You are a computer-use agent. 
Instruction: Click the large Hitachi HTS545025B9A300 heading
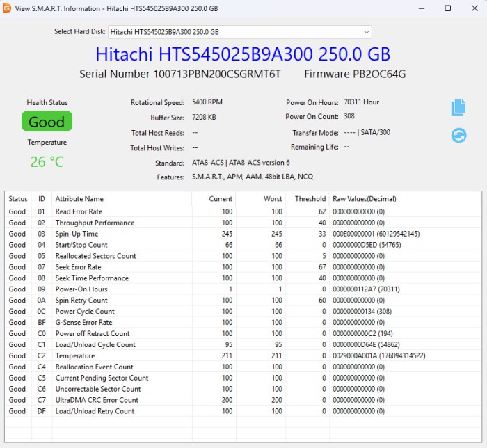243,54
